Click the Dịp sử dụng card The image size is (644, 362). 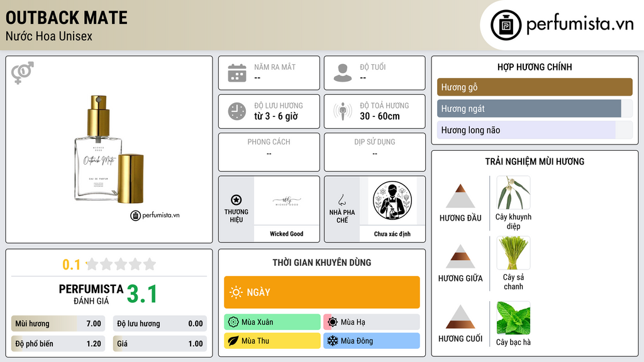[x=375, y=152]
